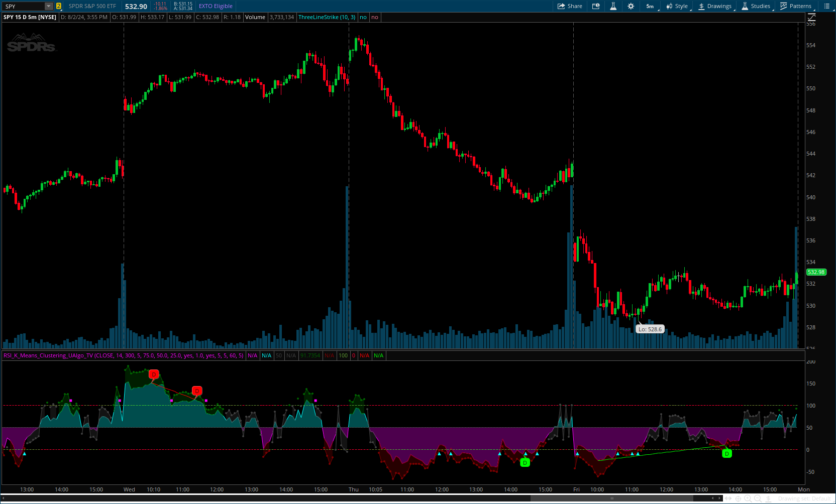
Task: Click the SPY symbol input field
Action: pos(24,6)
